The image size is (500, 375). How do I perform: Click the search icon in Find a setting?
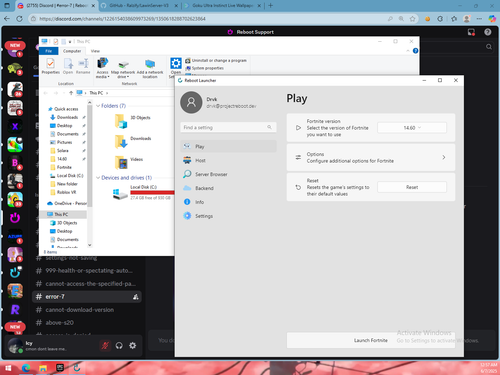[x=269, y=127]
